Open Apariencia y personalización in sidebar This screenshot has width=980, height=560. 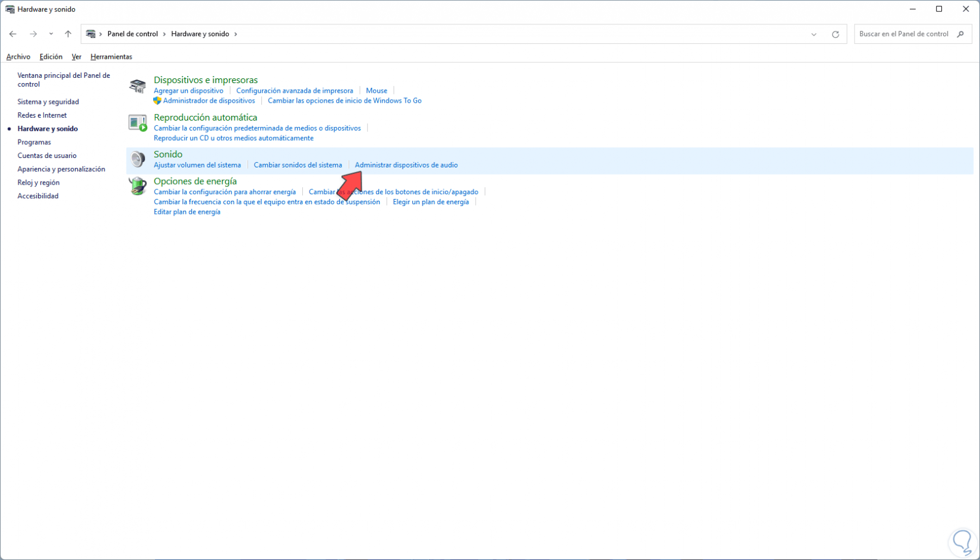tap(61, 169)
